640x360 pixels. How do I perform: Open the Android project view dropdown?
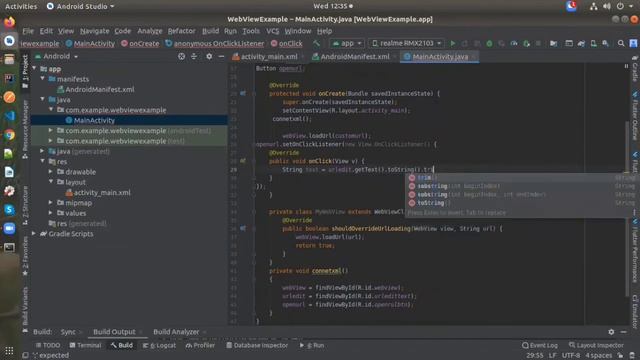(56, 56)
